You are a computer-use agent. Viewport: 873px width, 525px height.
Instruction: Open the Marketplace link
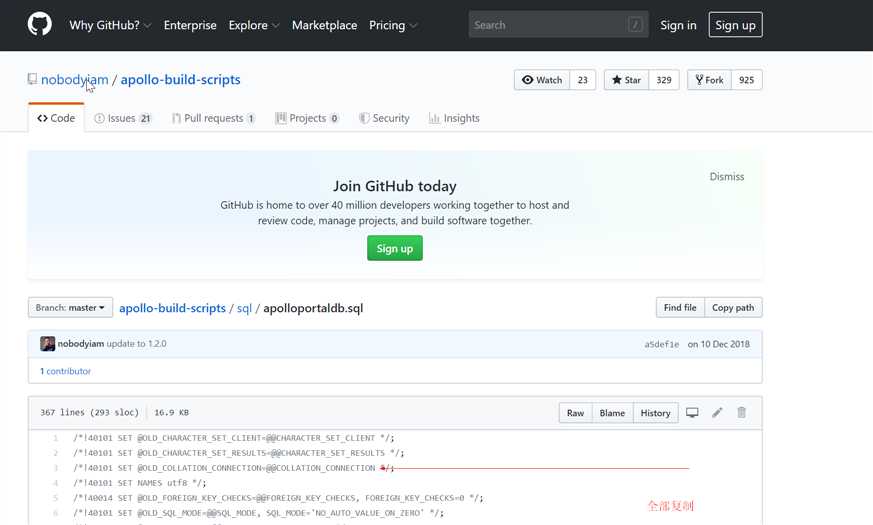click(x=324, y=25)
